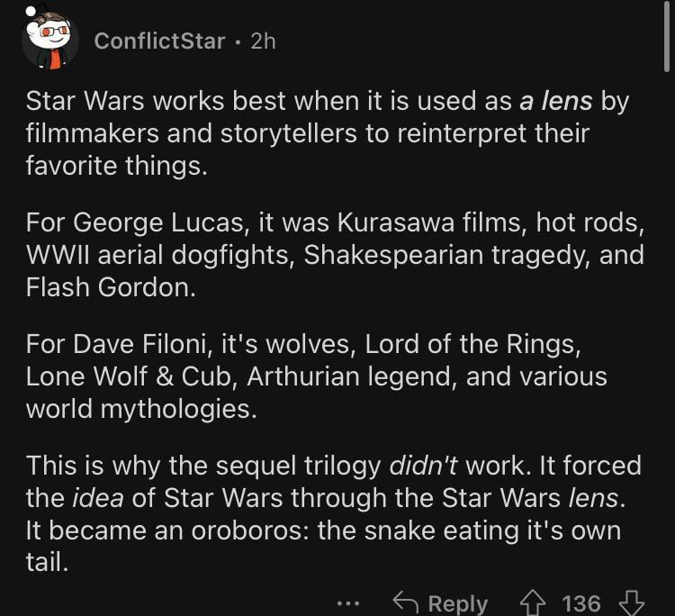The height and width of the screenshot is (616, 675).
Task: Upvote the ConflictStar comment
Action: [x=533, y=603]
